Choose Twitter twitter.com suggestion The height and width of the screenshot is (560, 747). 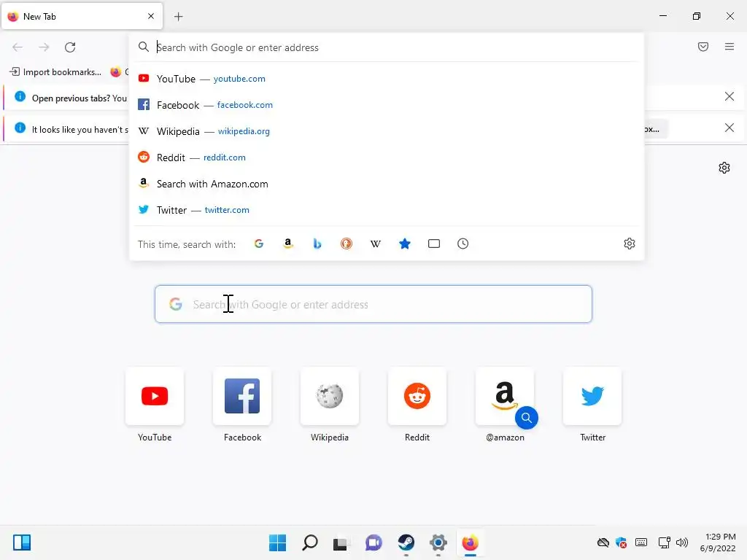pyautogui.click(x=387, y=210)
